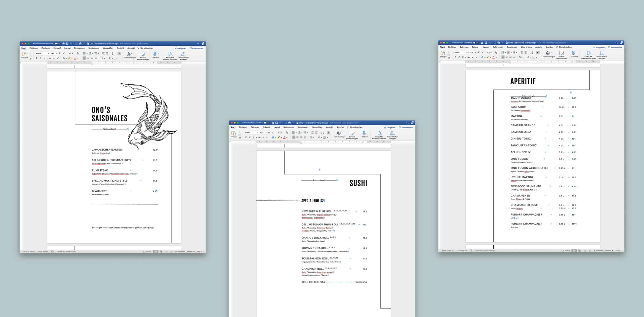Click zoom slider in Ono's Saisonales status bar
The width and height of the screenshot is (644, 317).
186,252
